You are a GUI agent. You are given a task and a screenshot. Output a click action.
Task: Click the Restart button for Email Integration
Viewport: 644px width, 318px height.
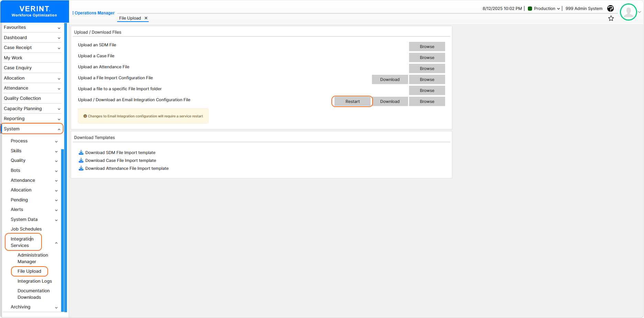pyautogui.click(x=352, y=101)
